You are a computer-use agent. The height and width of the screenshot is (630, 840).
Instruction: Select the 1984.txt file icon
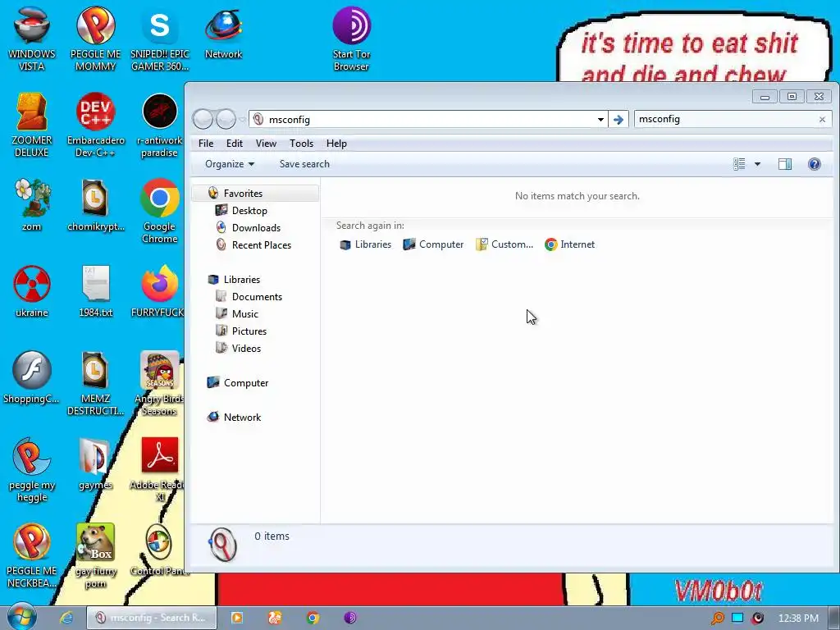tap(95, 291)
